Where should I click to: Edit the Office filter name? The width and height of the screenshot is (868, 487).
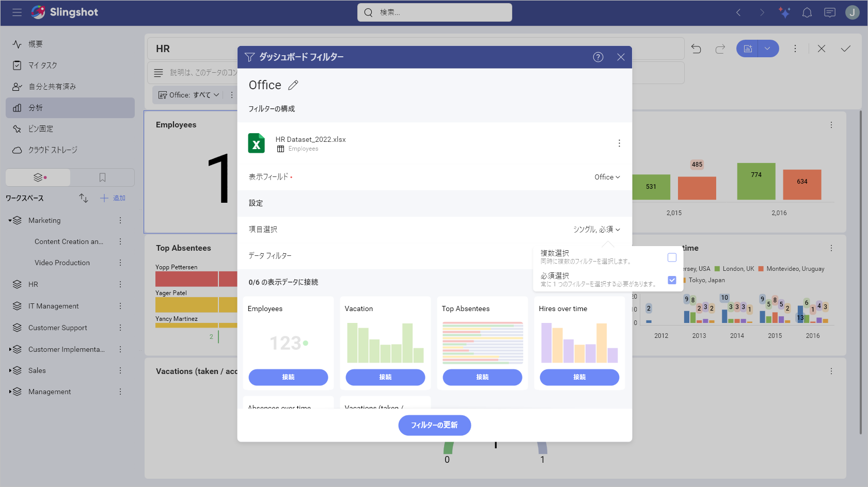(x=293, y=85)
